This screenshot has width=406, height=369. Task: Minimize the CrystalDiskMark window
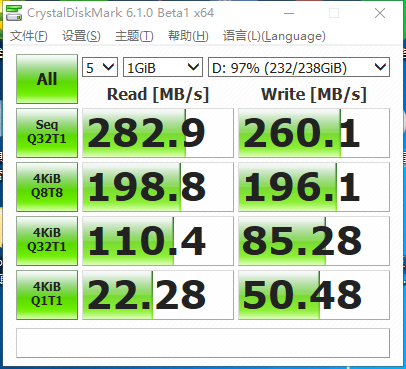coord(289,13)
